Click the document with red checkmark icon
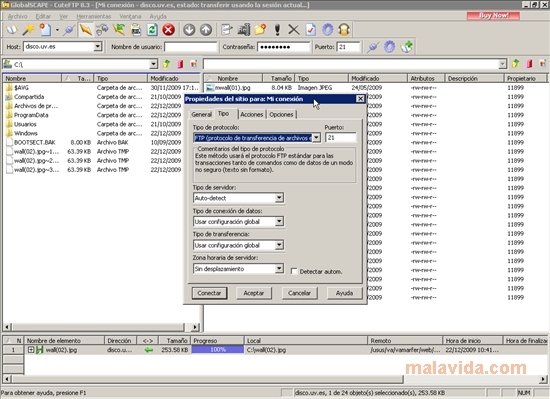This screenshot has width=550, height=399. coord(311,30)
